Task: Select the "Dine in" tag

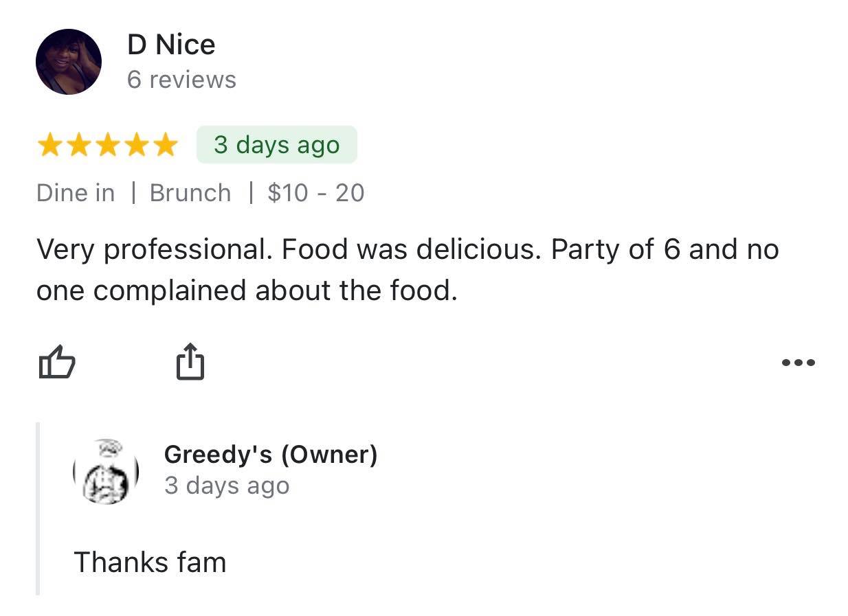Action: point(76,193)
